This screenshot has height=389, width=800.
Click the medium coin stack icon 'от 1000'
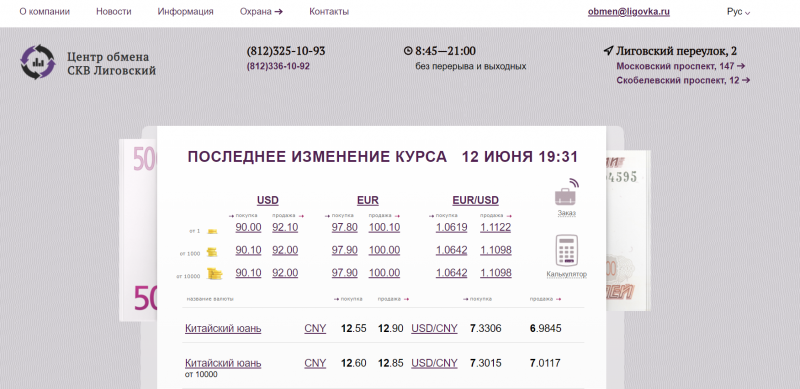click(x=212, y=252)
